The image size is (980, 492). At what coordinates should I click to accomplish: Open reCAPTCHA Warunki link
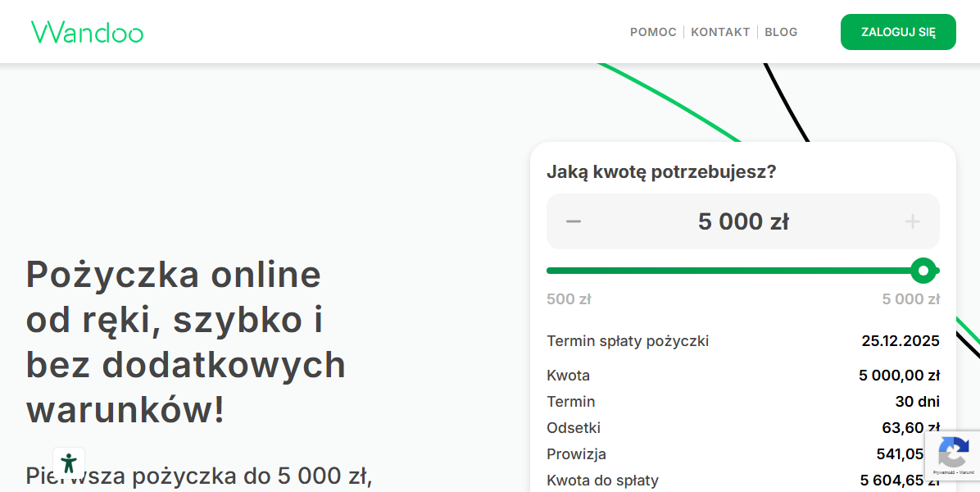[x=968, y=472]
